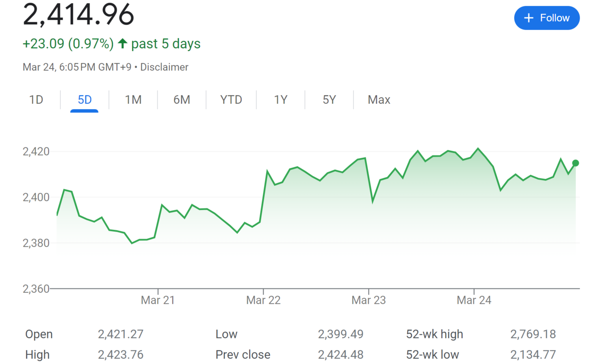This screenshot has height=364, width=591.
Task: Click the Mar 23 axis label
Action: (x=368, y=300)
